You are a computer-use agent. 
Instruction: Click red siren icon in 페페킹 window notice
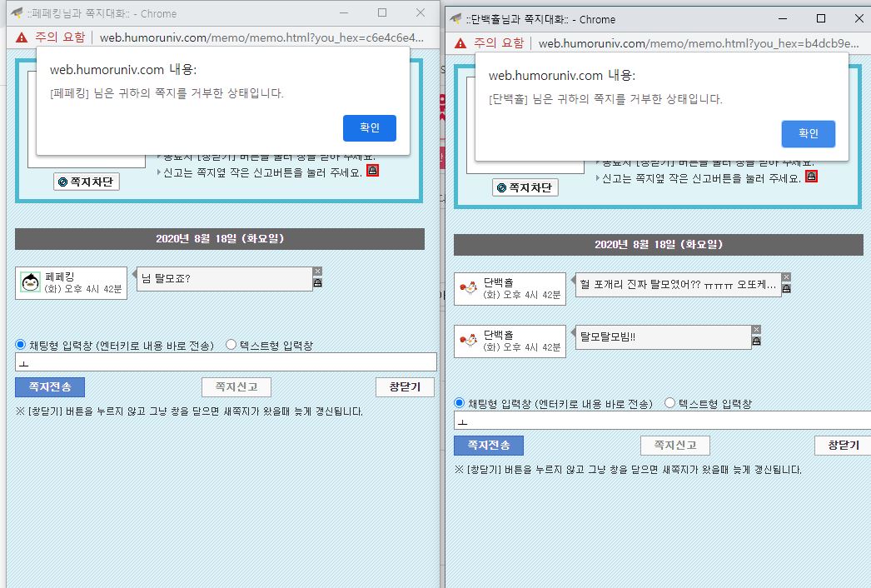[x=372, y=171]
